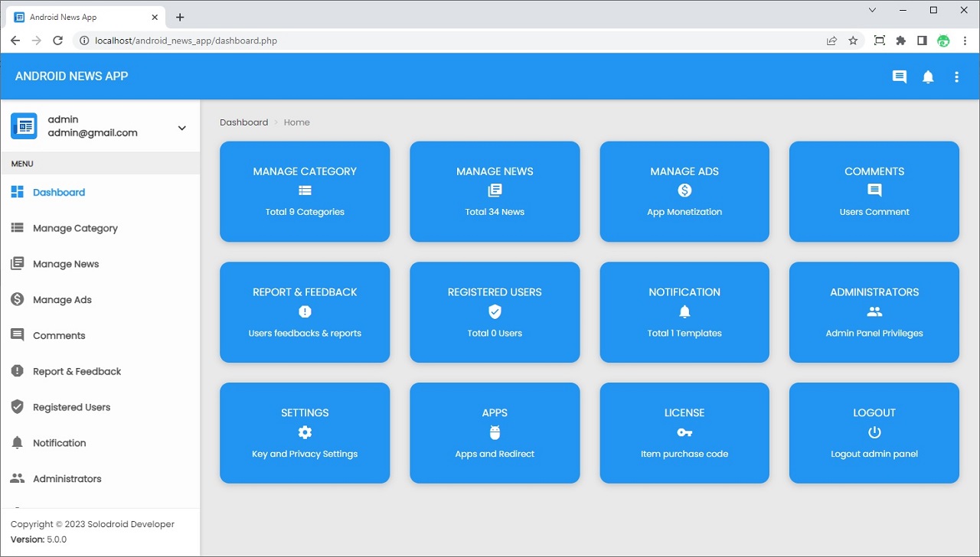This screenshot has height=557, width=980.
Task: Click the Manage News sidebar icon
Action: [x=17, y=264]
